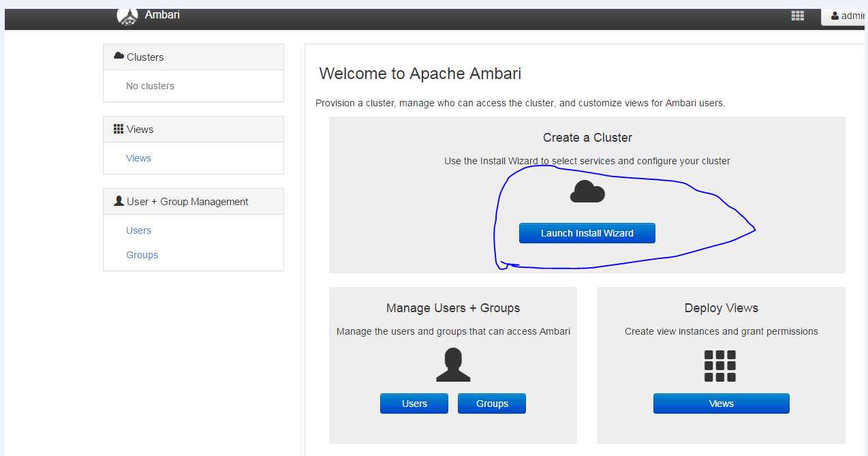This screenshot has width=868, height=456.
Task: Click the blue Views button
Action: point(722,404)
